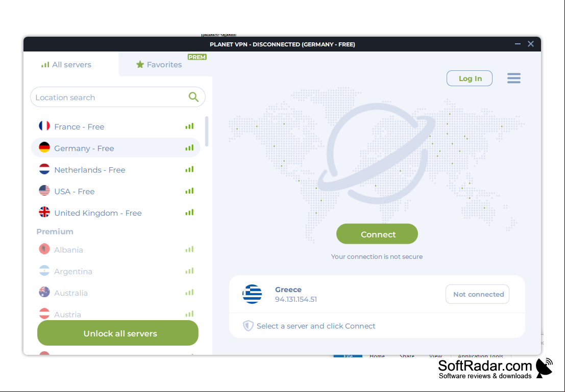This screenshot has height=392, width=565.
Task: Click the USA flag icon
Action: [x=44, y=191]
